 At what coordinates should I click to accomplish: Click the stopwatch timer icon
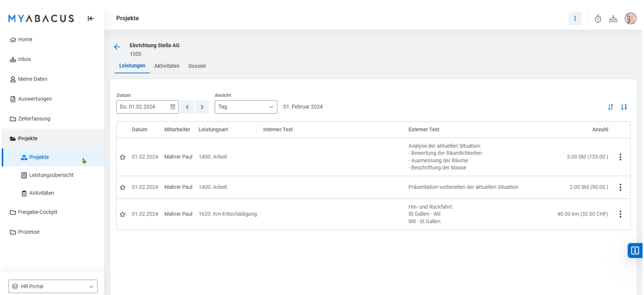pos(598,19)
